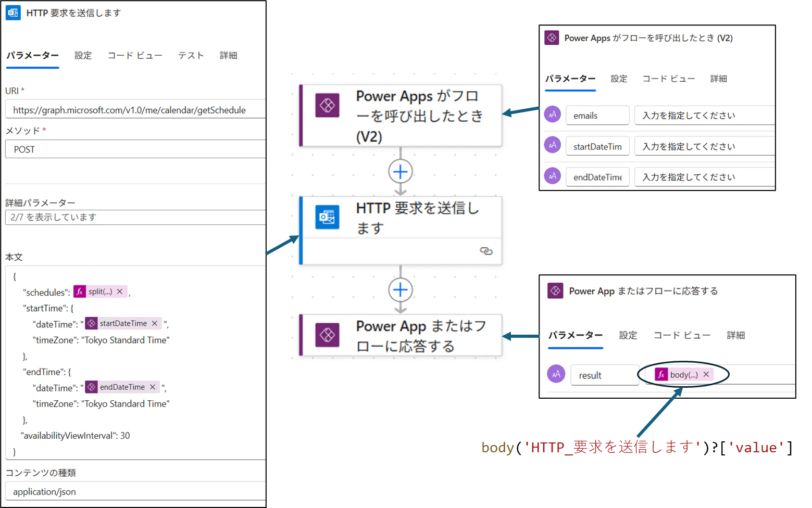This screenshot has height=508, width=812.
Task: Click the Outlook icon in HTTP request panel header
Action: [13, 12]
